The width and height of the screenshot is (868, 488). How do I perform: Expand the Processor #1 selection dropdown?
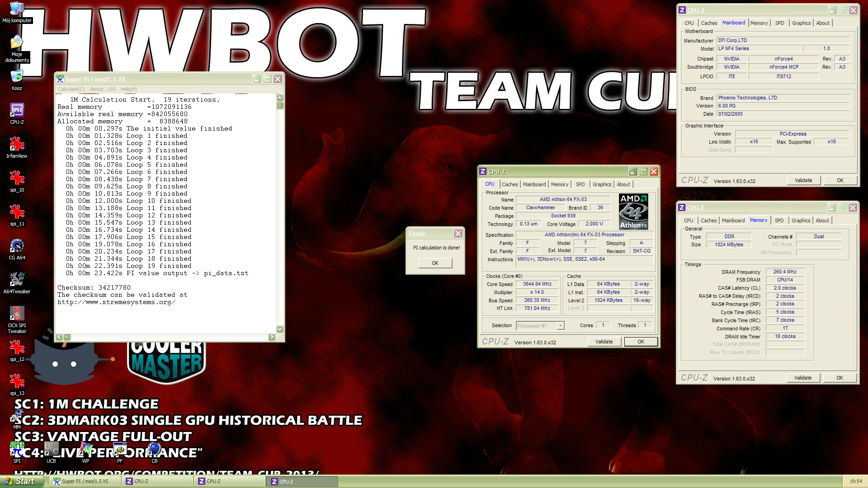561,326
